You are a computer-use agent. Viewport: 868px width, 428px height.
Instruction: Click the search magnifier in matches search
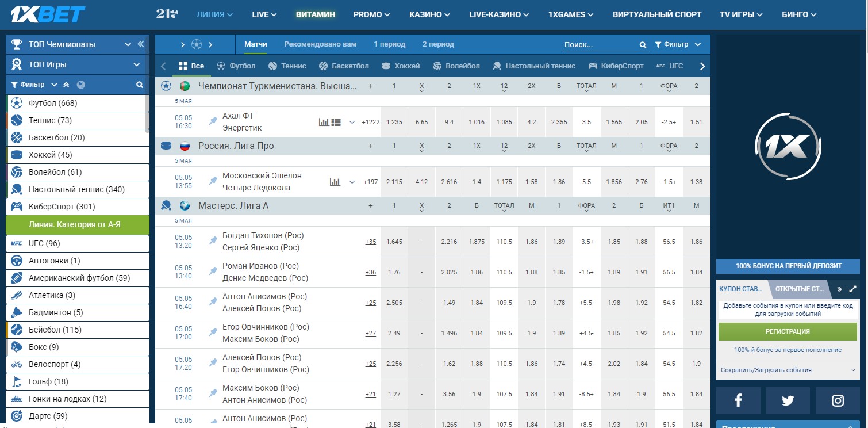pos(643,45)
